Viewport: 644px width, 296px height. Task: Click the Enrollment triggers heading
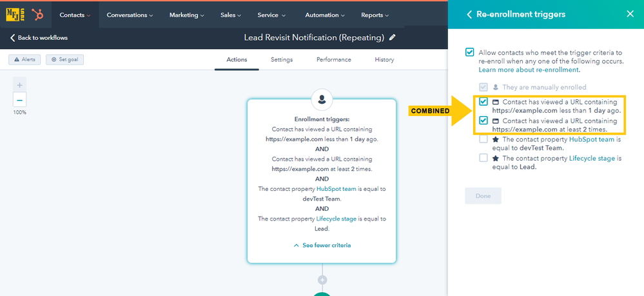(322, 119)
